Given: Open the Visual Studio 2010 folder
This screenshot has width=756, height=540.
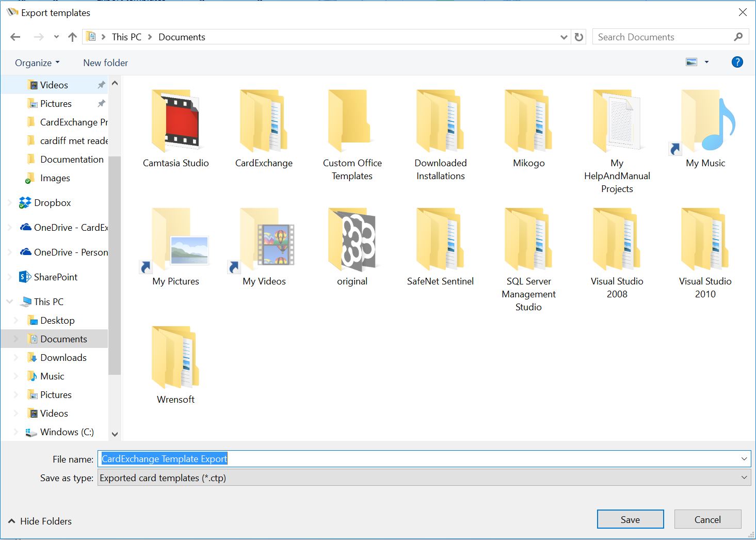Looking at the screenshot, I should (x=705, y=240).
